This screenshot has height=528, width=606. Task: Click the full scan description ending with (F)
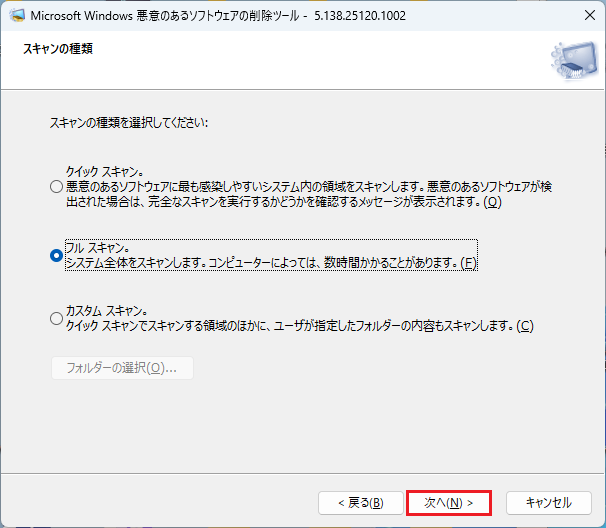click(x=270, y=262)
